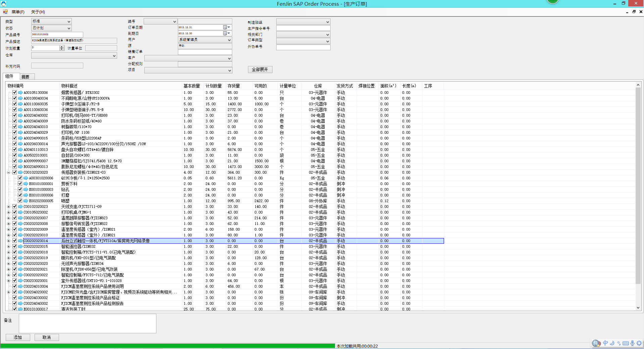Open the 关于(H) menu
This screenshot has height=349, width=644.
[38, 12]
